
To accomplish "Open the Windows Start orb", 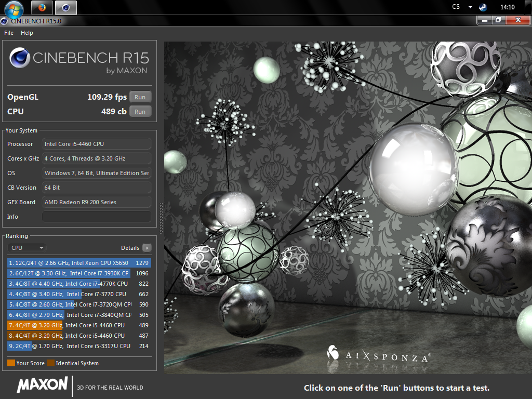I will 14,9.
